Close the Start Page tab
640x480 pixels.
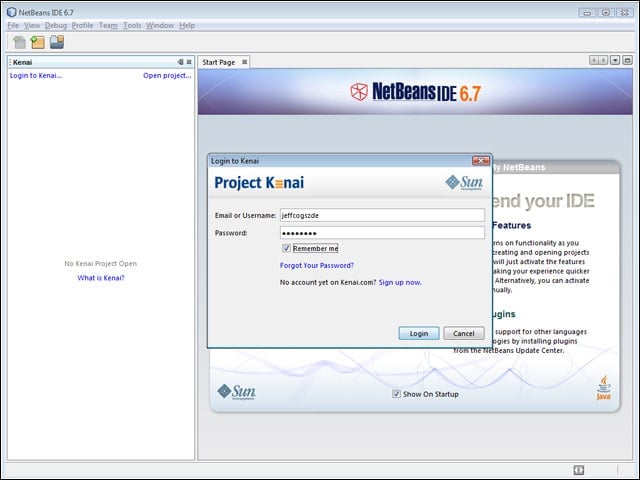click(x=244, y=62)
